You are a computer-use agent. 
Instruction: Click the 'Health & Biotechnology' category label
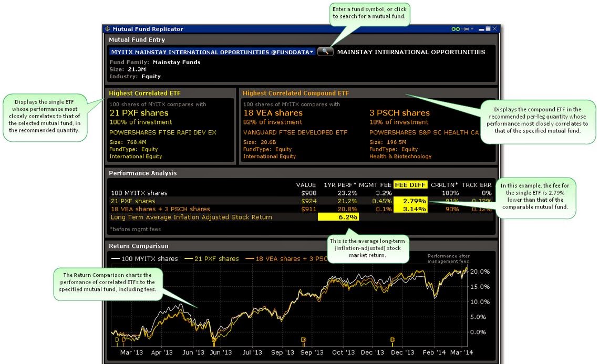click(x=400, y=156)
